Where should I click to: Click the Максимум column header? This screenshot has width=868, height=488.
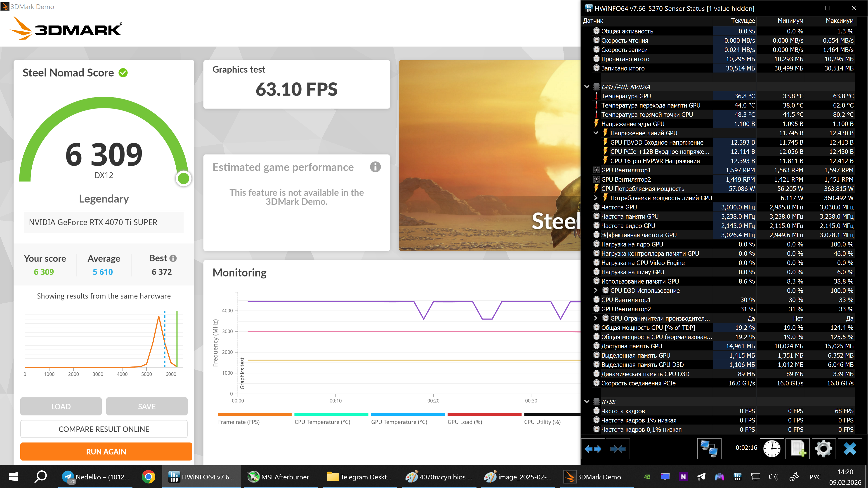[x=839, y=21]
